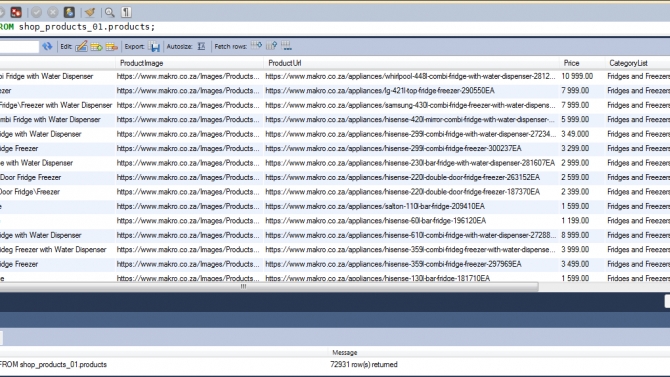The width and height of the screenshot is (670, 377).
Task: Fetch next frame of rows icon
Action: 256,46
